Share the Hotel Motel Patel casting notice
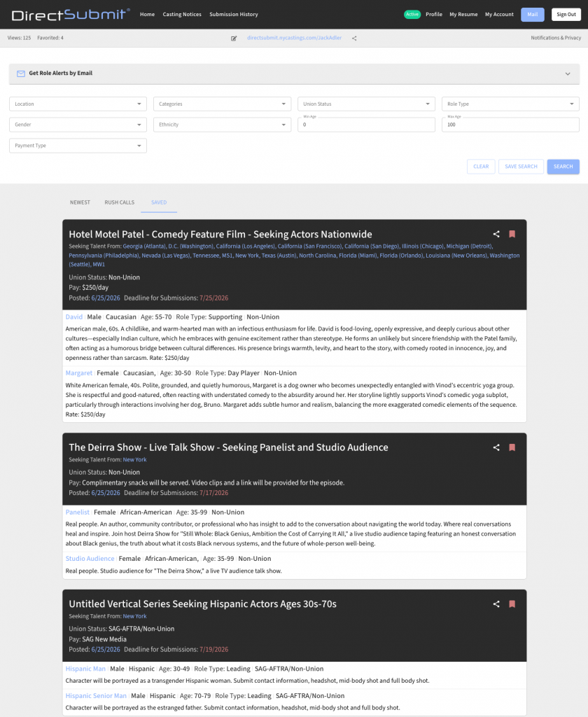Image resolution: width=588 pixels, height=717 pixels. point(496,234)
